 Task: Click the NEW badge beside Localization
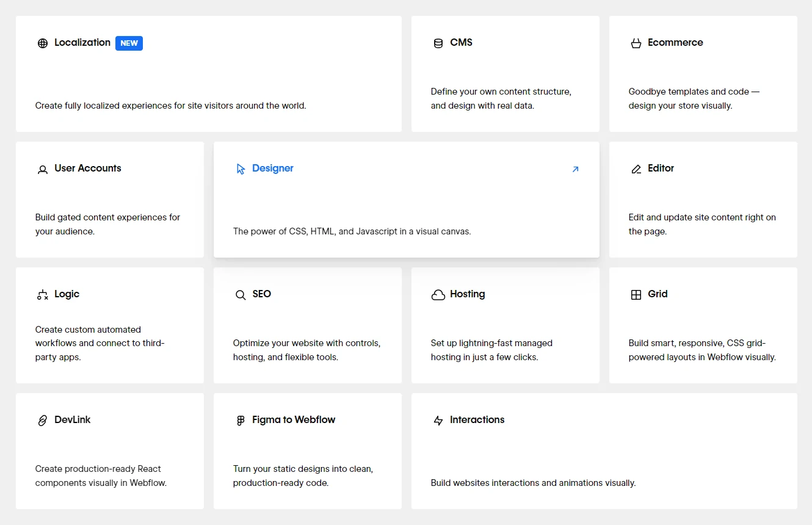[129, 43]
